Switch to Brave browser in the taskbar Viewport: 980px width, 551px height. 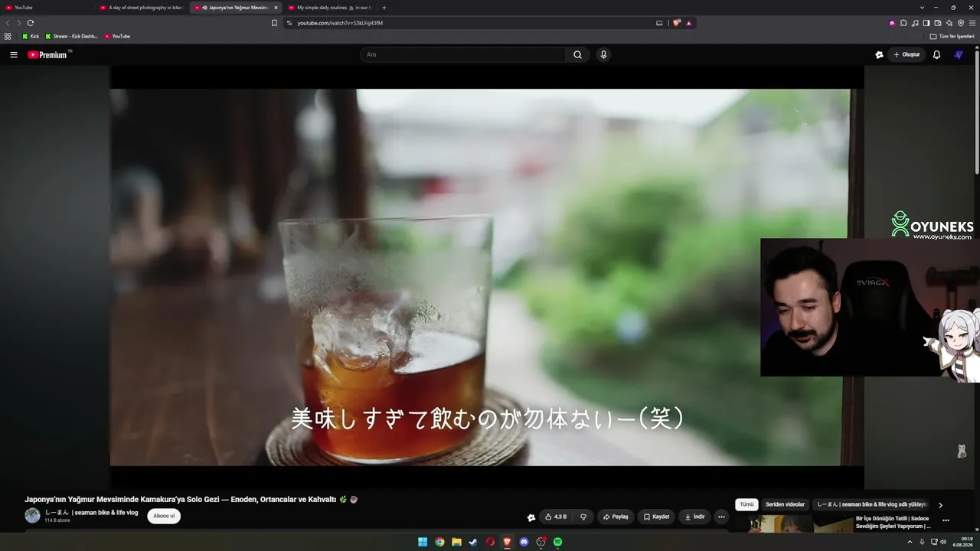[507, 542]
